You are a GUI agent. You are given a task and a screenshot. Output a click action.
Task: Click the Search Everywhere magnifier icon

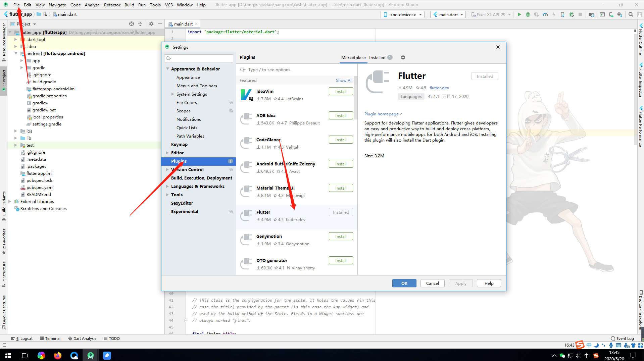click(631, 14)
